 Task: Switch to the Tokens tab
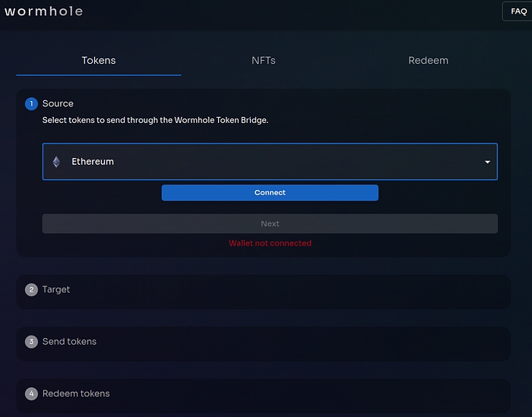point(99,60)
